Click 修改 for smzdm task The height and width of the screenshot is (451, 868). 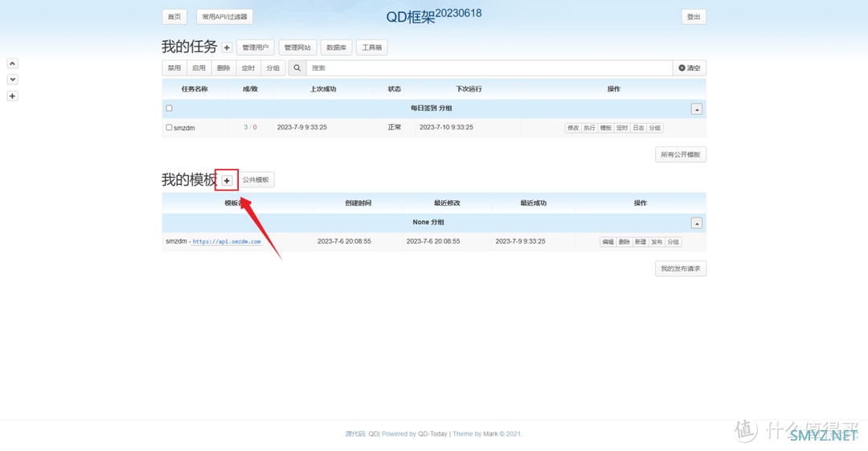(573, 128)
